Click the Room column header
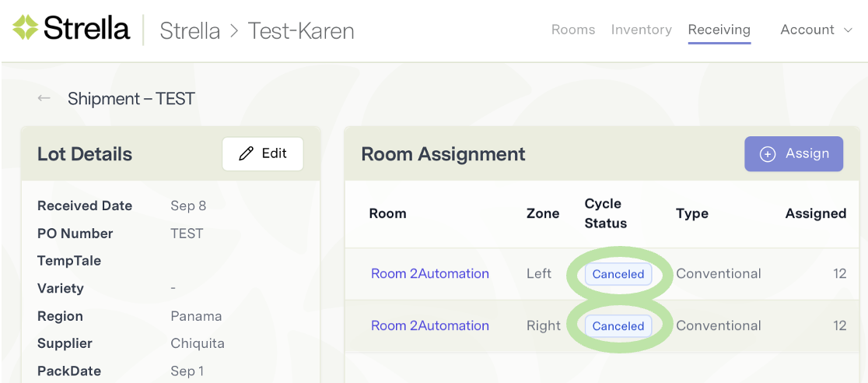Viewport: 868px width, 383px height. pos(387,213)
